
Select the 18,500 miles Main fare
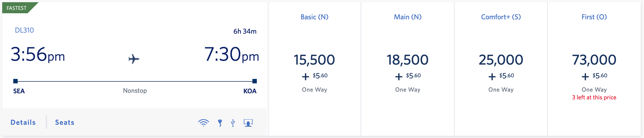[x=408, y=60]
